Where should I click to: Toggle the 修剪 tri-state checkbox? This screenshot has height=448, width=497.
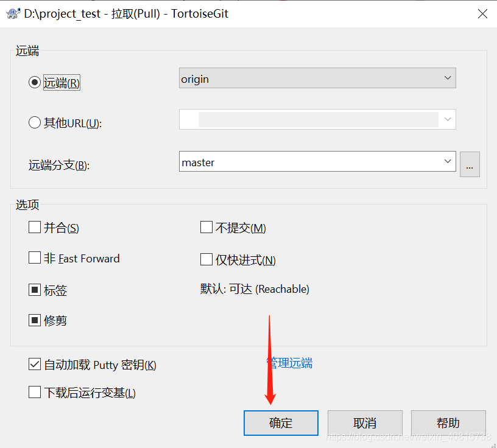[x=35, y=320]
